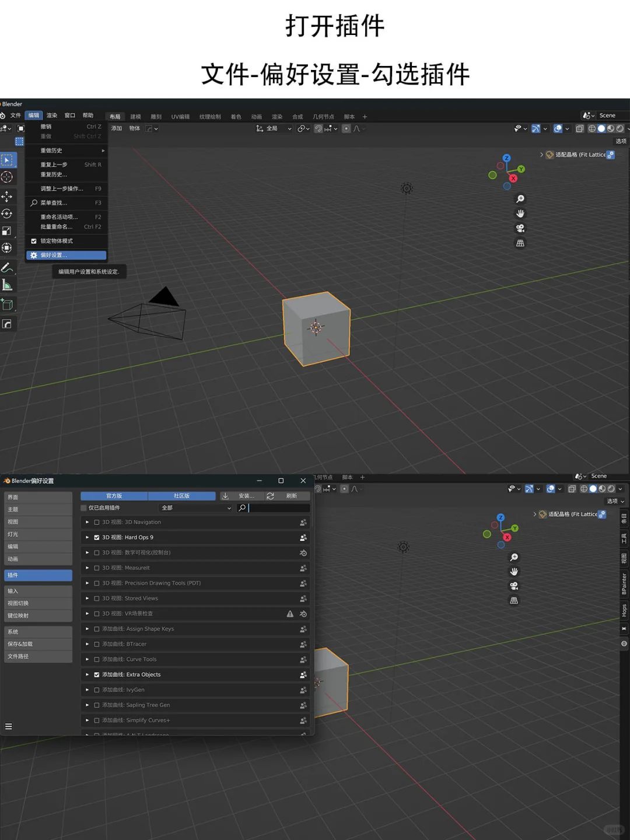Disable the Extra Objects addon checkbox
The width and height of the screenshot is (630, 840).
coord(96,674)
